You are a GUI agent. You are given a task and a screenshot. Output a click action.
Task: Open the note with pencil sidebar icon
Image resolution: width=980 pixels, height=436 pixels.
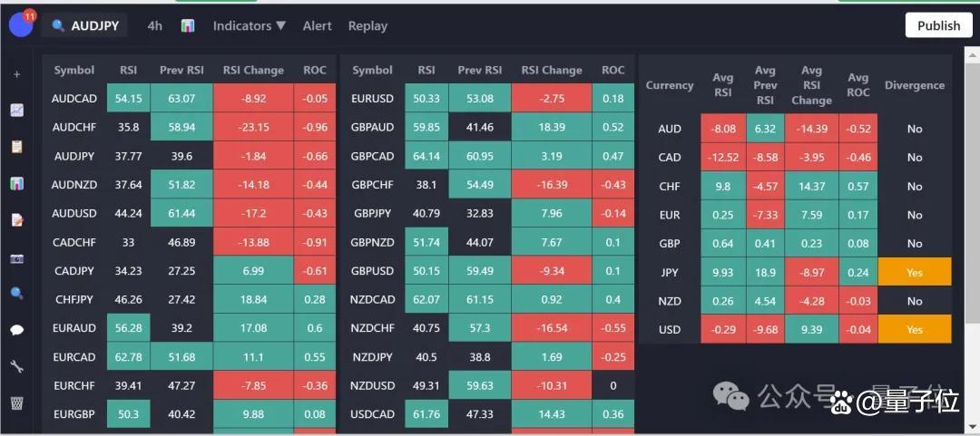pos(16,220)
